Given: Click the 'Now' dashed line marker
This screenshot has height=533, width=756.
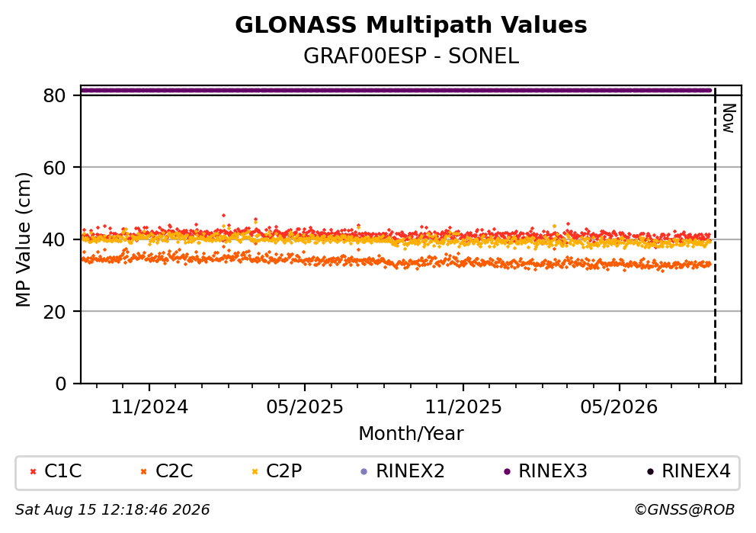Looking at the screenshot, I should coord(715,236).
